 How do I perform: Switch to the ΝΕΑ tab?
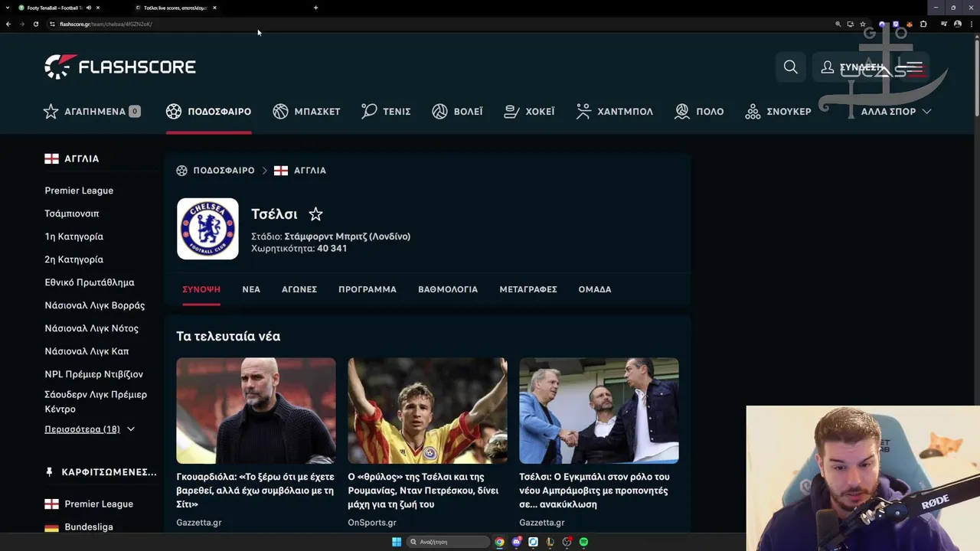[x=251, y=289]
